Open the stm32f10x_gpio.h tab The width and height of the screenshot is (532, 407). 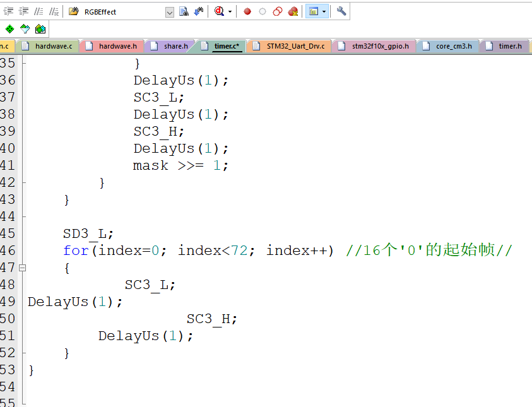coord(374,46)
